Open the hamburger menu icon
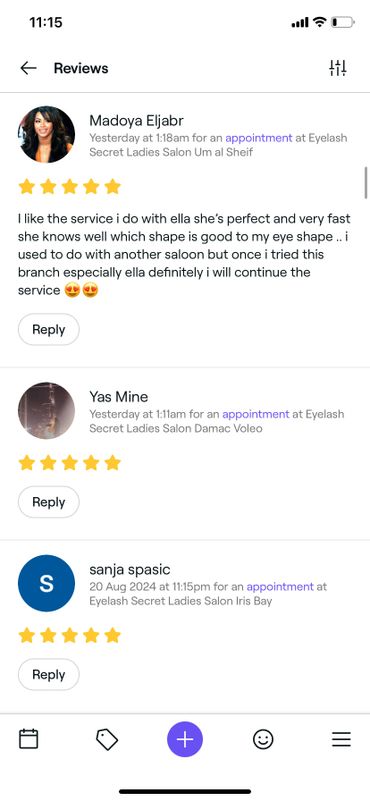Viewport: 370px width, 801px height. [x=341, y=739]
